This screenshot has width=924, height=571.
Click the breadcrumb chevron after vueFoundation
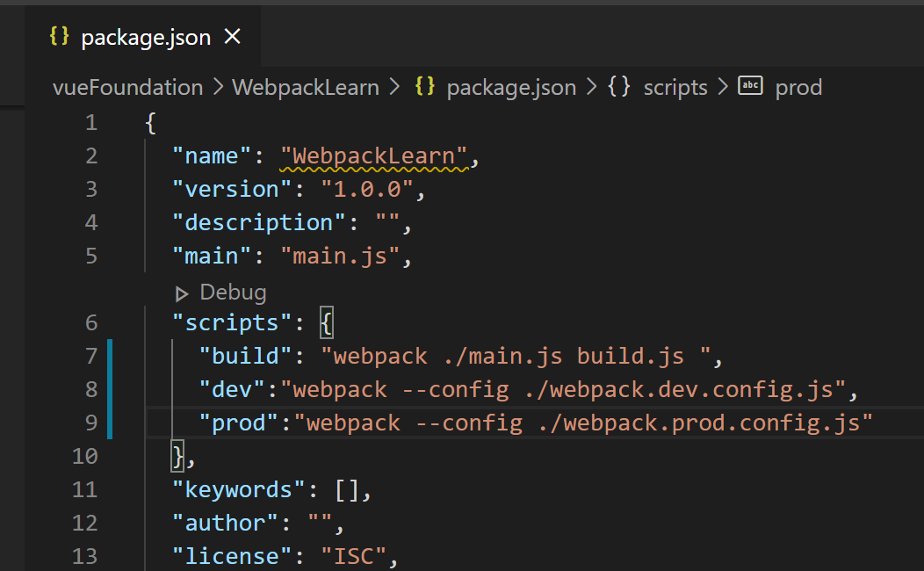[218, 88]
